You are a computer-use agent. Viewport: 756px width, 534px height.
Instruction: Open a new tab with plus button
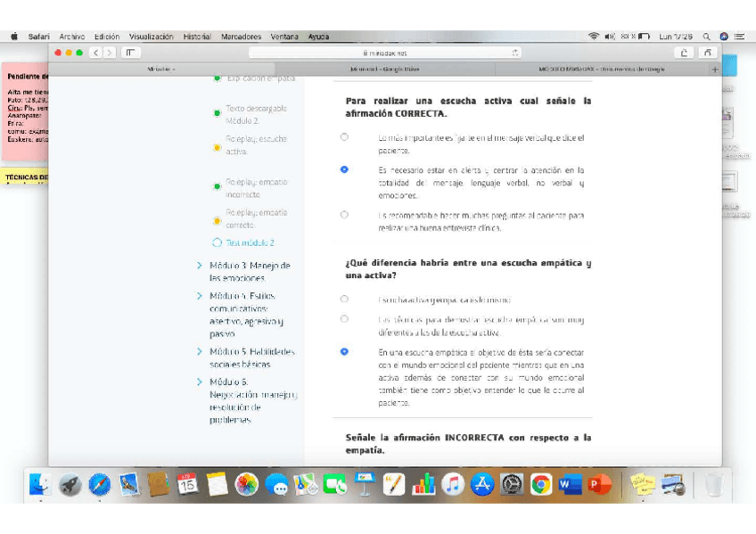714,69
